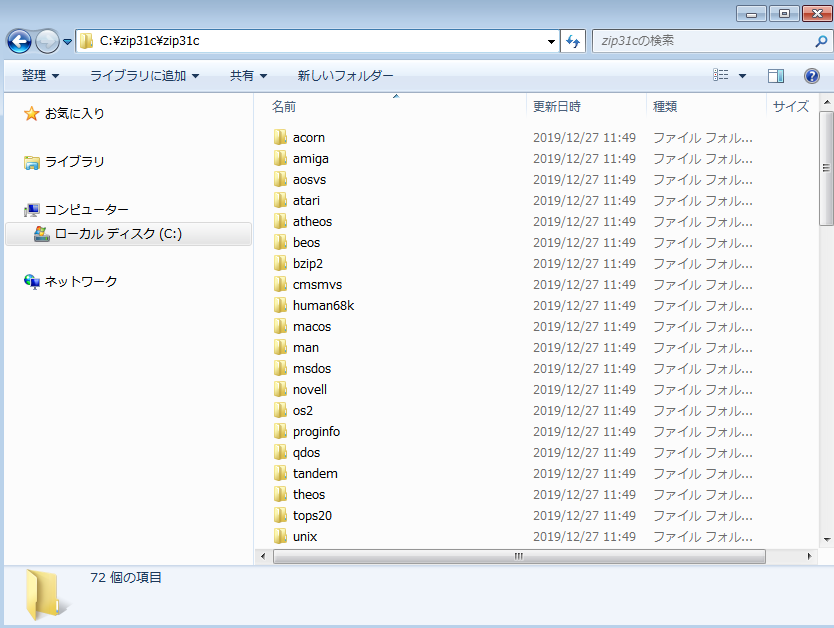834x628 pixels.
Task: Open the recent pages dropdown arrow
Action: (x=68, y=41)
